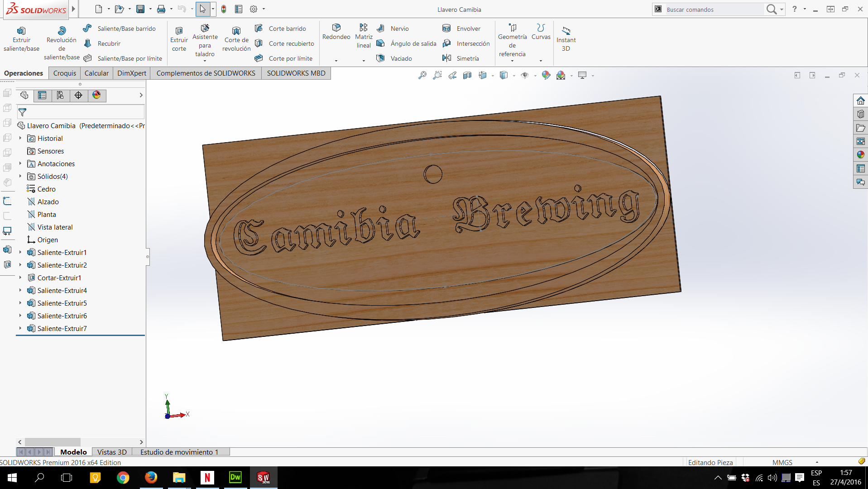Switch to the DimXpert tab
This screenshot has width=868, height=489.
click(132, 73)
